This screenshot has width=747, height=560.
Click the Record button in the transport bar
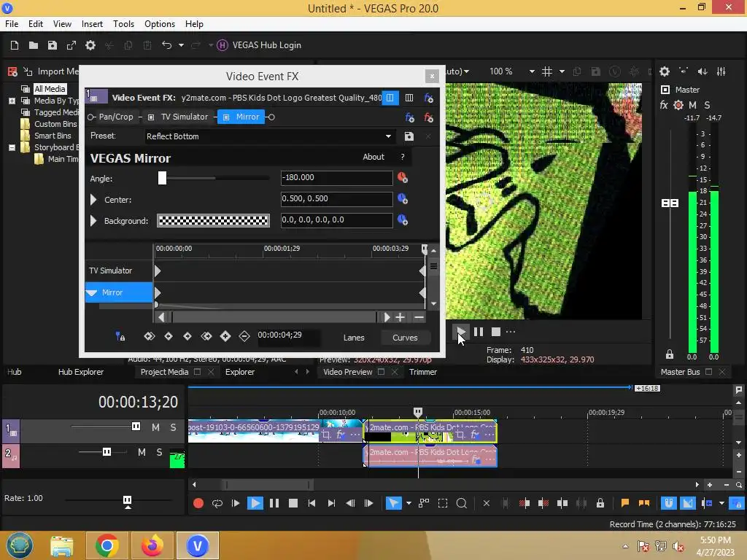pos(198,503)
